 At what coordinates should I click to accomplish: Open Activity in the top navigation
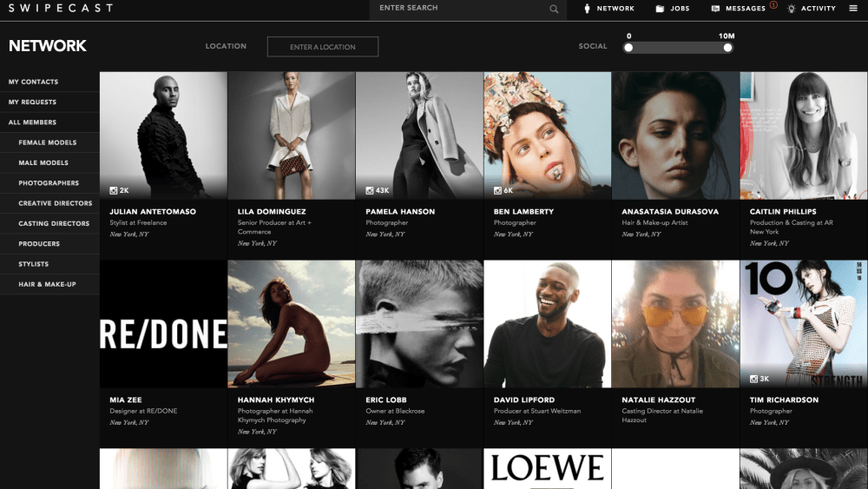819,9
